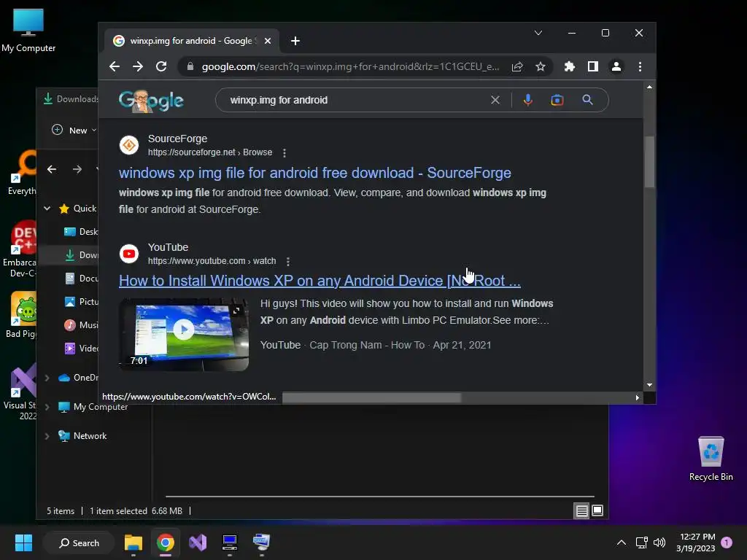
Task: Start Google voice search microphone
Action: click(528, 100)
